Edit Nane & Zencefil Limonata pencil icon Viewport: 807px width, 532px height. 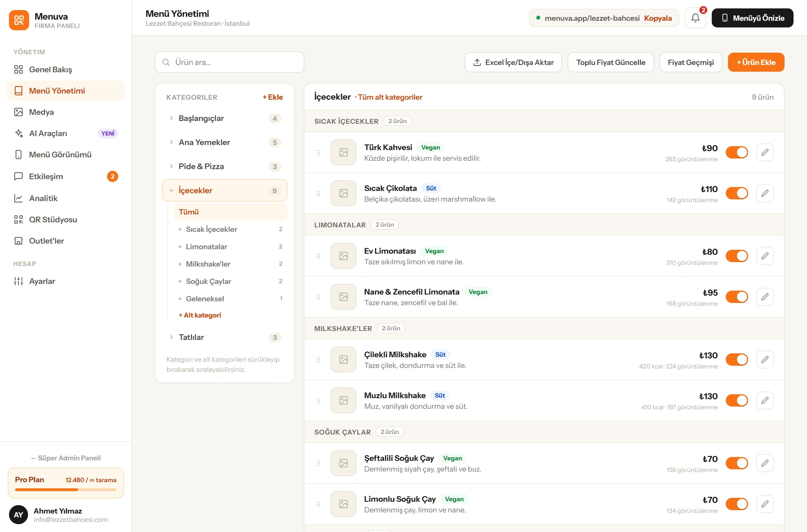(x=765, y=297)
